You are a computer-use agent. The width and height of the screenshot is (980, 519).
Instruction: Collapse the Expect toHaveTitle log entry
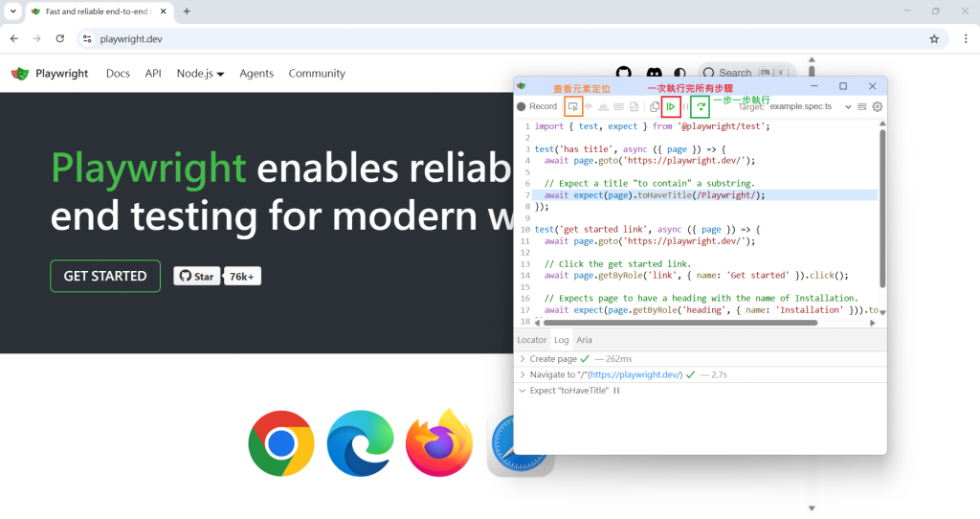pyautogui.click(x=523, y=390)
